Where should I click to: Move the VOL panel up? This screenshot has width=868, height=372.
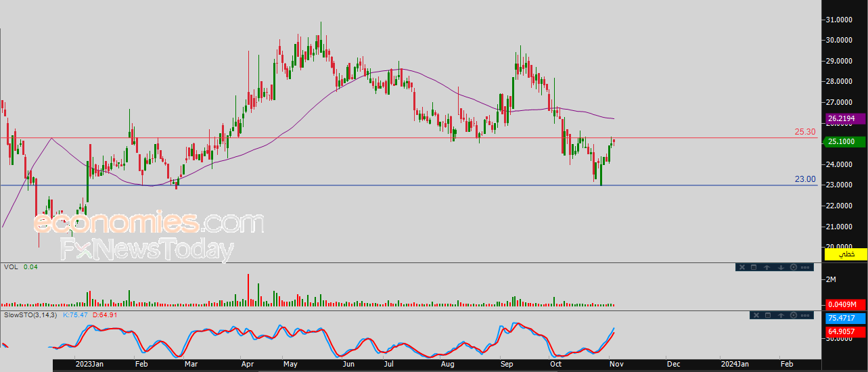point(767,267)
